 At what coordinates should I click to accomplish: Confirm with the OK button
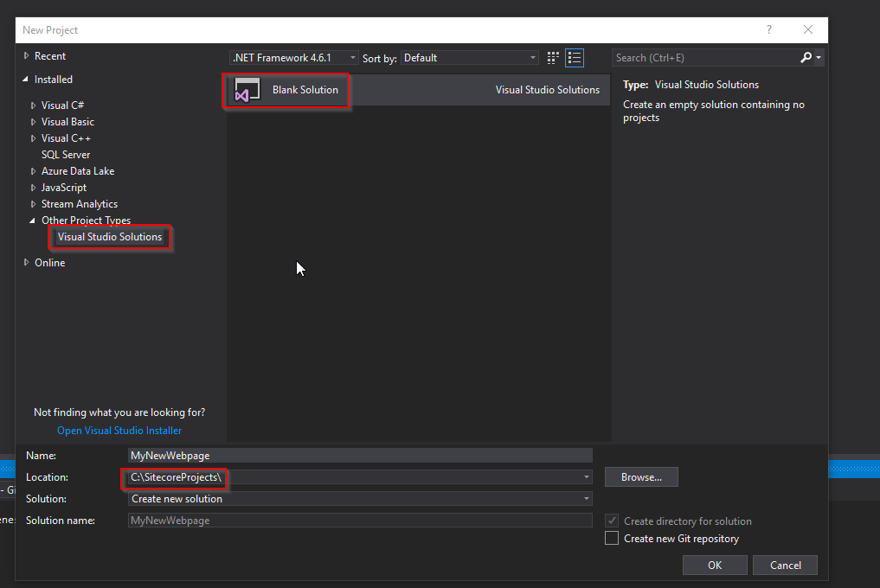click(715, 565)
